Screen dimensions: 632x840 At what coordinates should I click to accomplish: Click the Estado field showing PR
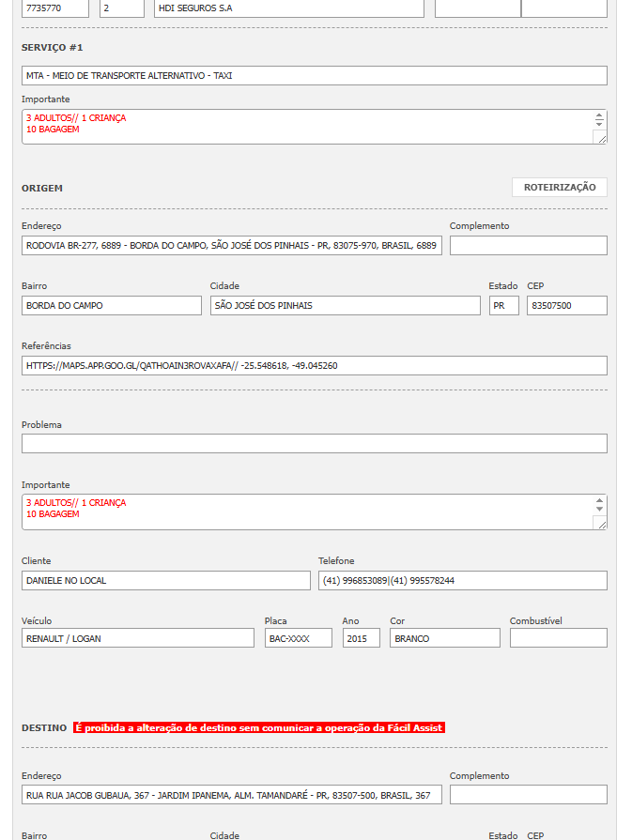point(503,306)
